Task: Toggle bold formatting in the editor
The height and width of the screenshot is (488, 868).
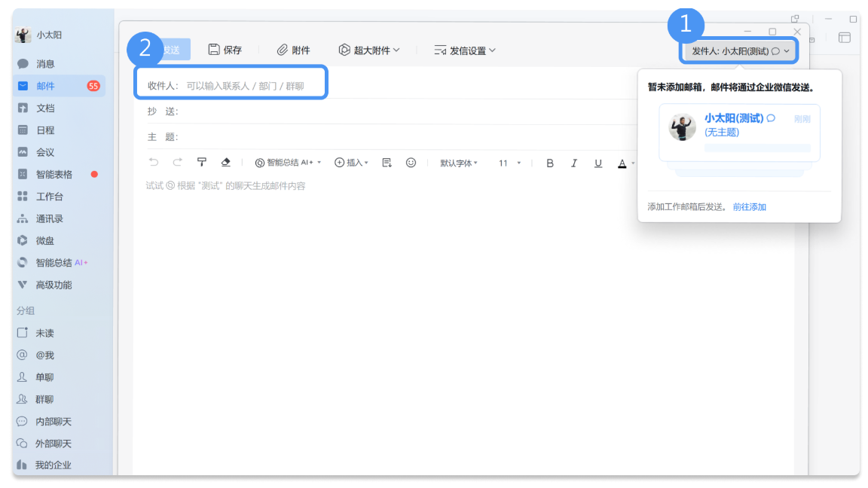Action: [x=550, y=163]
